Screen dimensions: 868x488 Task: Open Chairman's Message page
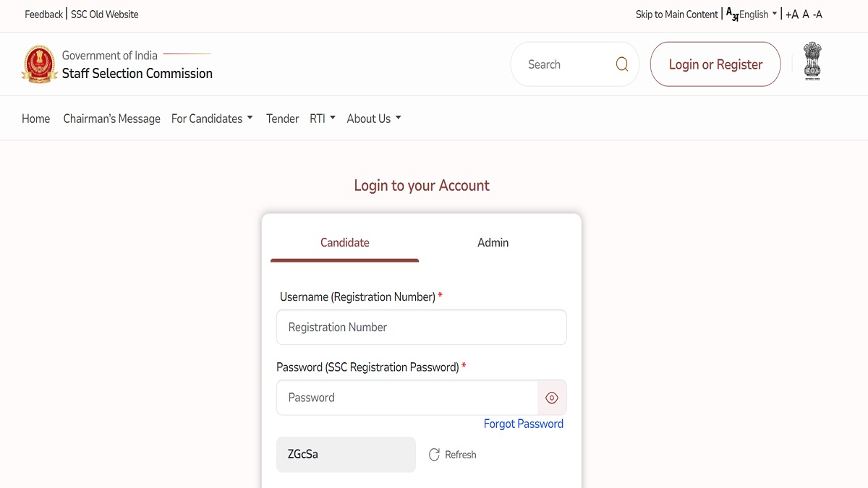click(x=111, y=118)
